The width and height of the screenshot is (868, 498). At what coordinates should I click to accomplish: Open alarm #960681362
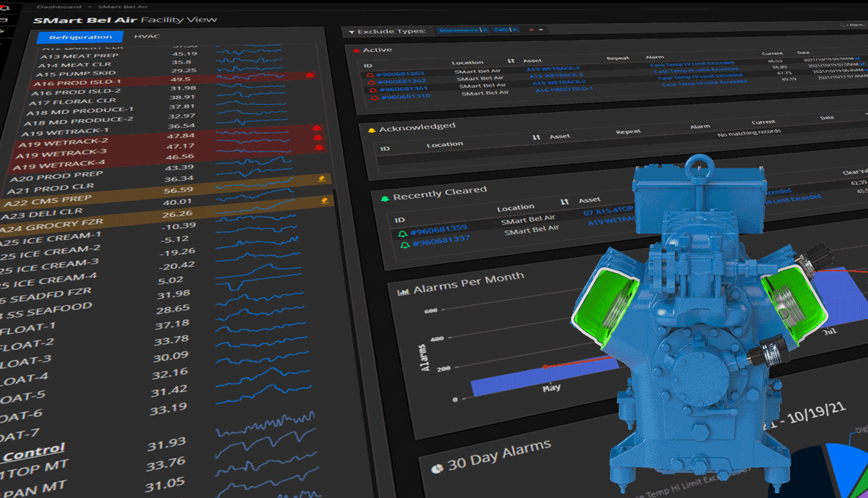402,80
